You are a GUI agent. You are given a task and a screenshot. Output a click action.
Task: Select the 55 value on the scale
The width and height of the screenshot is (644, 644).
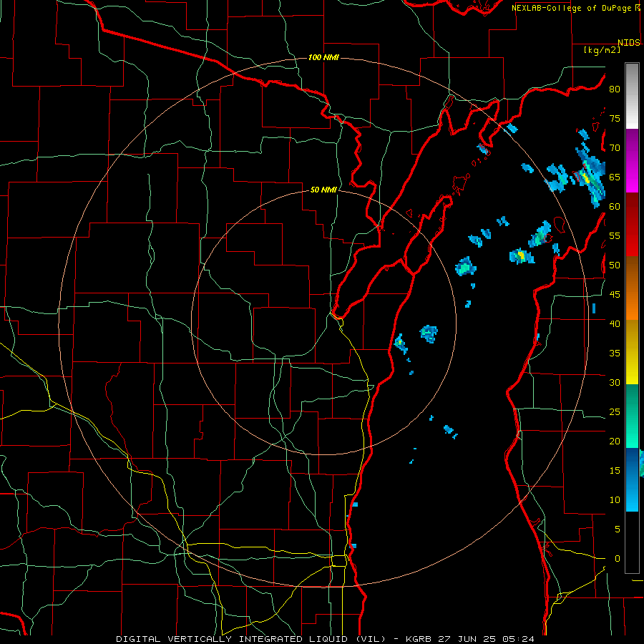(615, 235)
